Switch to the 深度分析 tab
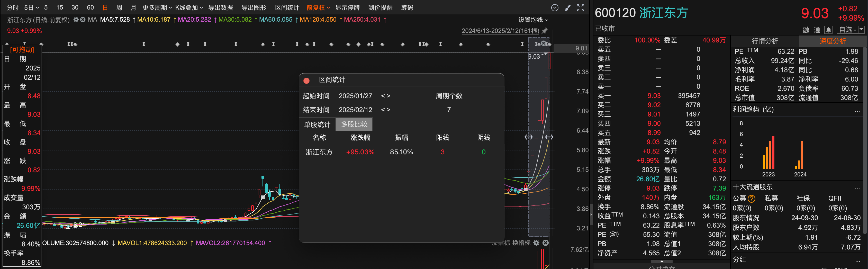Viewport: 868px width, 269px height. click(x=833, y=41)
